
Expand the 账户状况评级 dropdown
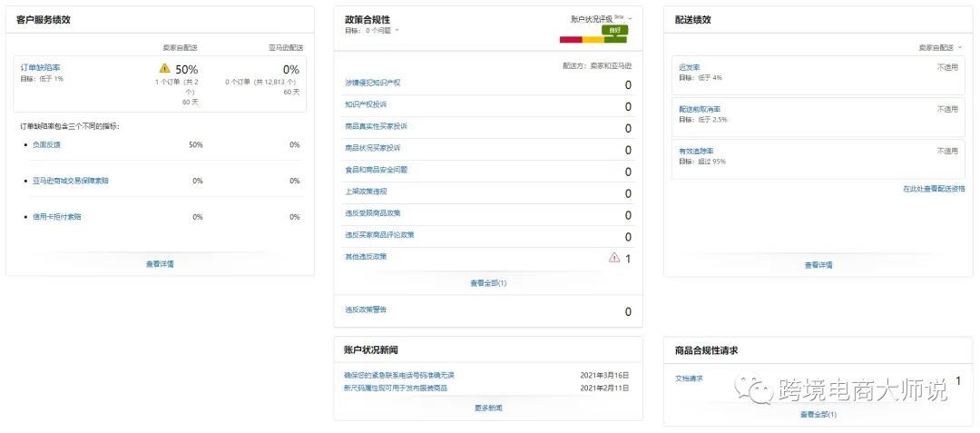click(x=602, y=19)
